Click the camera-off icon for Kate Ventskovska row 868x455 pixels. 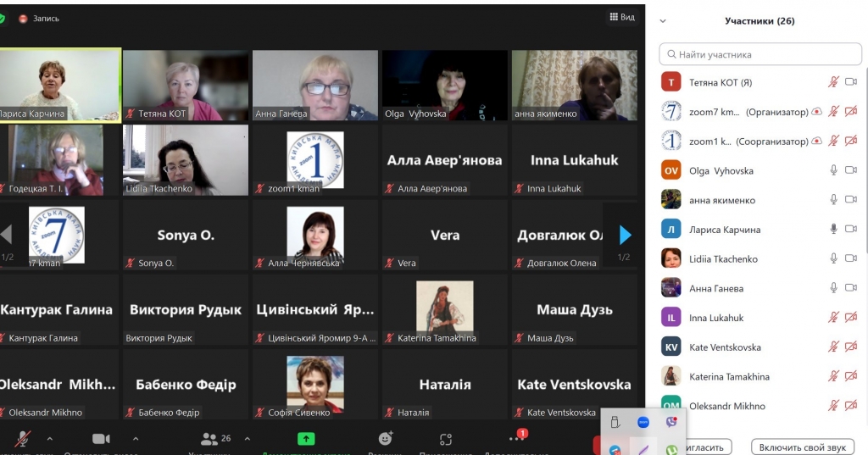(851, 347)
